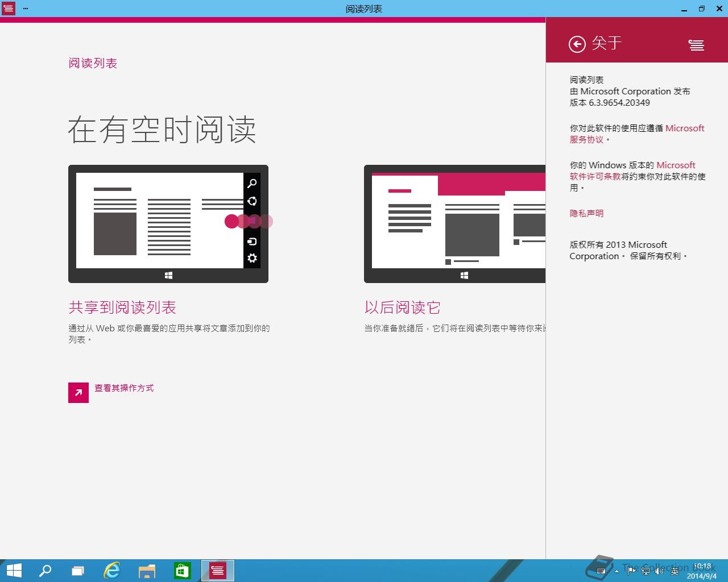The height and width of the screenshot is (582, 728).
Task: Go back from the 关于 panel
Action: [577, 44]
